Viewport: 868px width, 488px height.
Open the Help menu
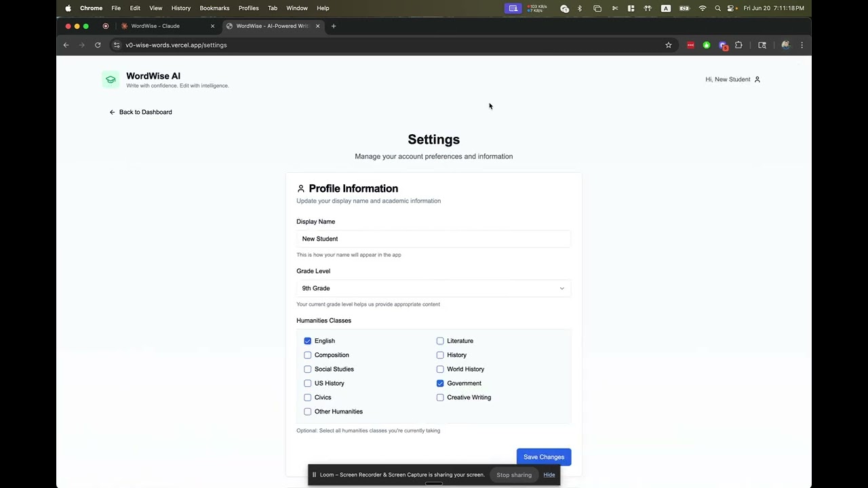coord(323,8)
